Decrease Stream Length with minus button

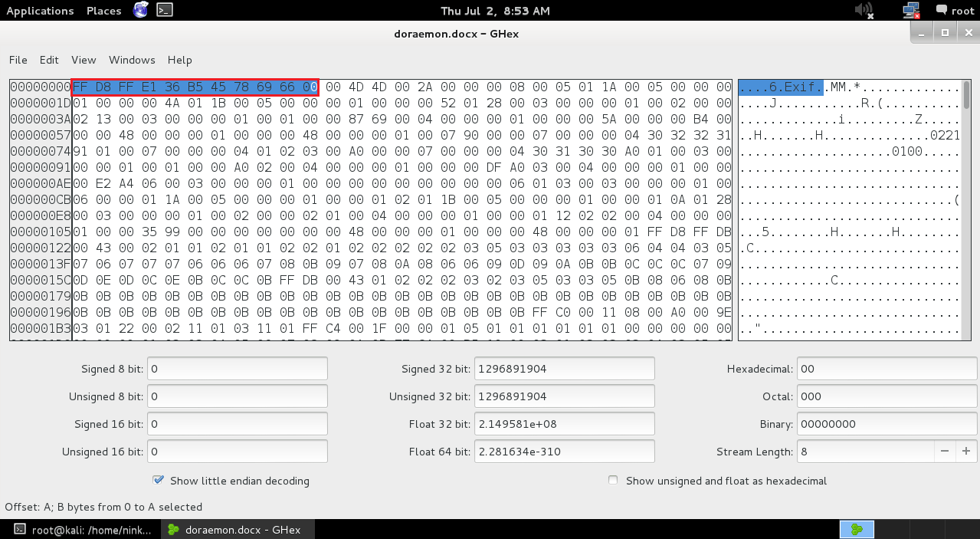pos(945,452)
